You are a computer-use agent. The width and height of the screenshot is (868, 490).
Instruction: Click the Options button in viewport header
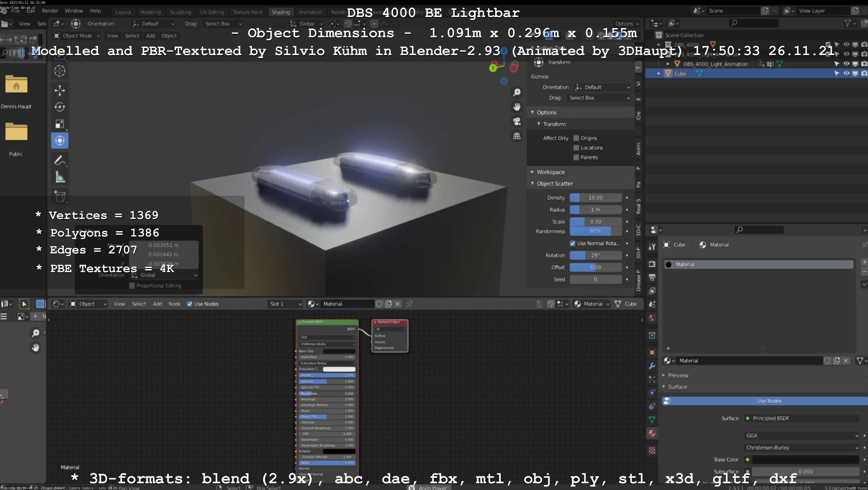coord(627,23)
